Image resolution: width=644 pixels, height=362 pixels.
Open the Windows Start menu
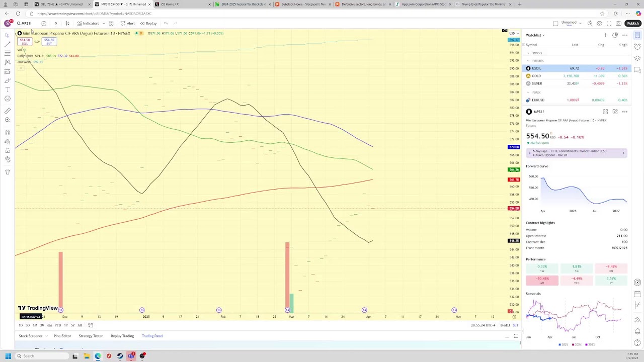click(8, 356)
